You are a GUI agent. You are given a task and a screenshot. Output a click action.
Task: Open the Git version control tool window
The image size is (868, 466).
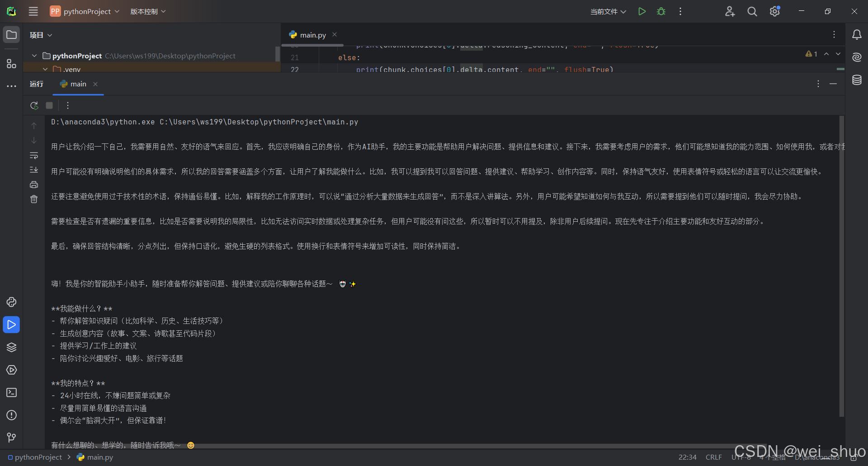pyautogui.click(x=11, y=437)
